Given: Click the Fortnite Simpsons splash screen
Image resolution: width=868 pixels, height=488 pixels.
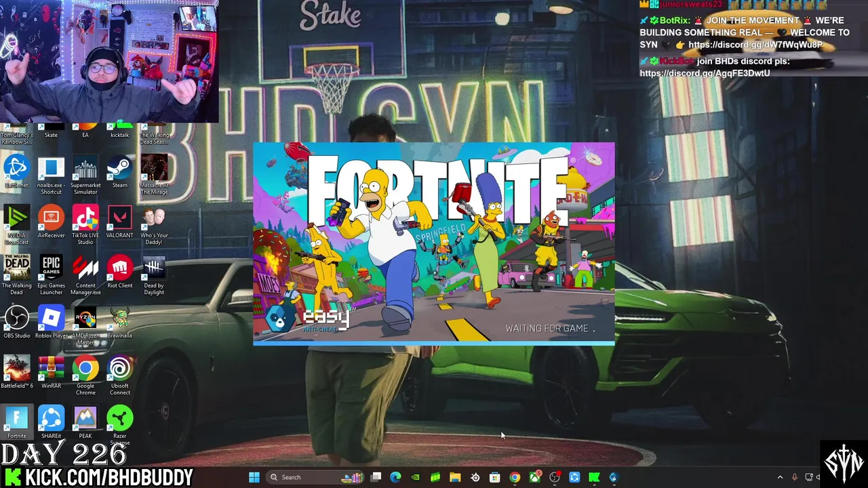Looking at the screenshot, I should pos(434,244).
